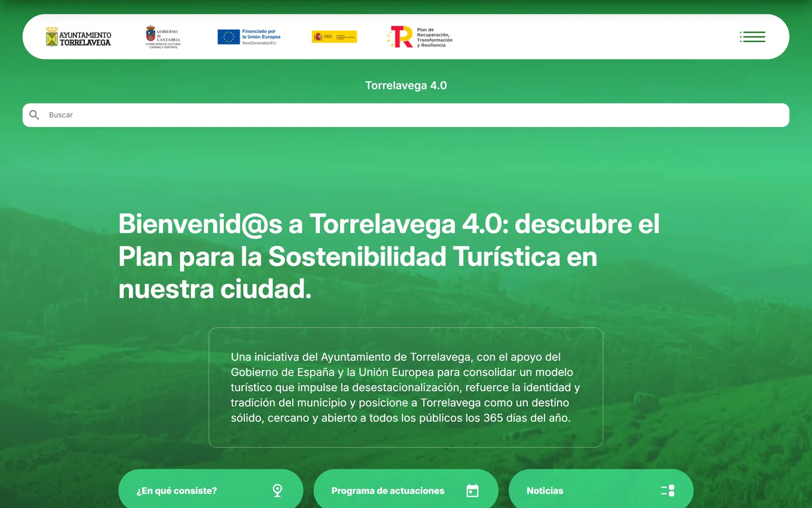Click the Gobierno de España yellow logo

[334, 37]
